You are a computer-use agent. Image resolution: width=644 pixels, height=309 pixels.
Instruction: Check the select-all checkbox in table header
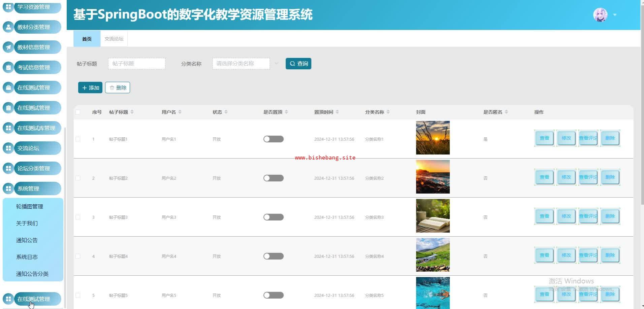78,112
